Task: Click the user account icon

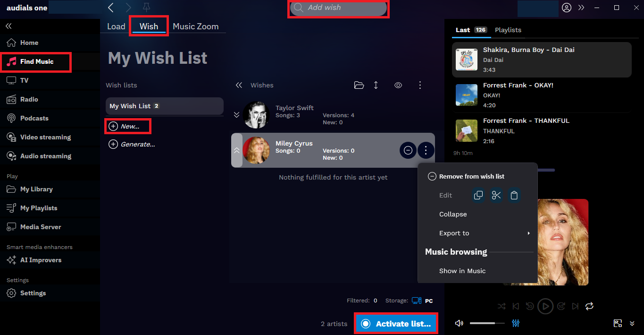Action: tap(567, 8)
